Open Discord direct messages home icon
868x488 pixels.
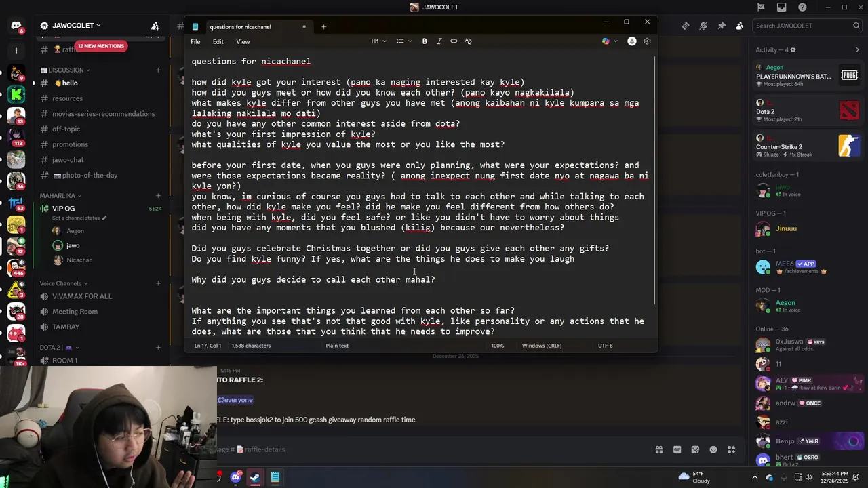[16, 26]
